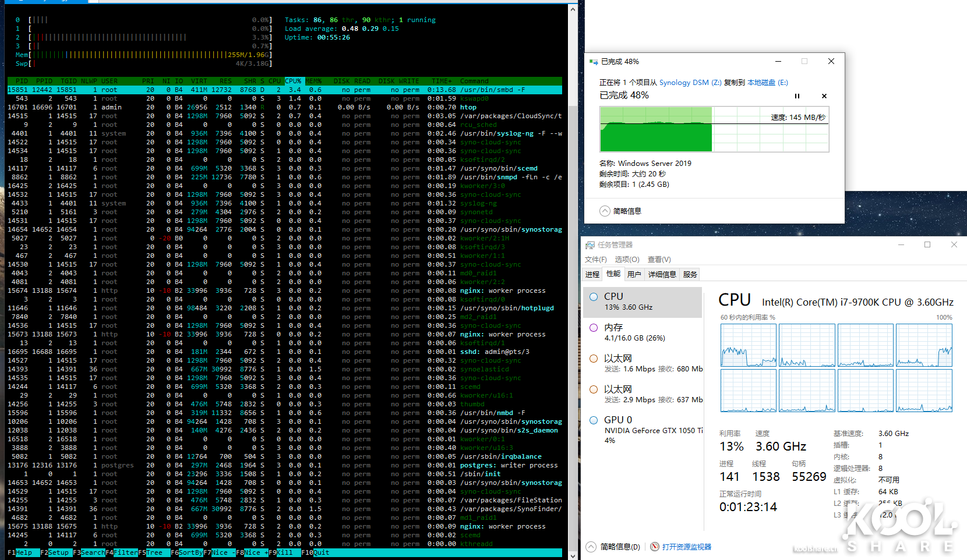Click the Task Manager title bar icon
The height and width of the screenshot is (560, 967).
click(590, 245)
